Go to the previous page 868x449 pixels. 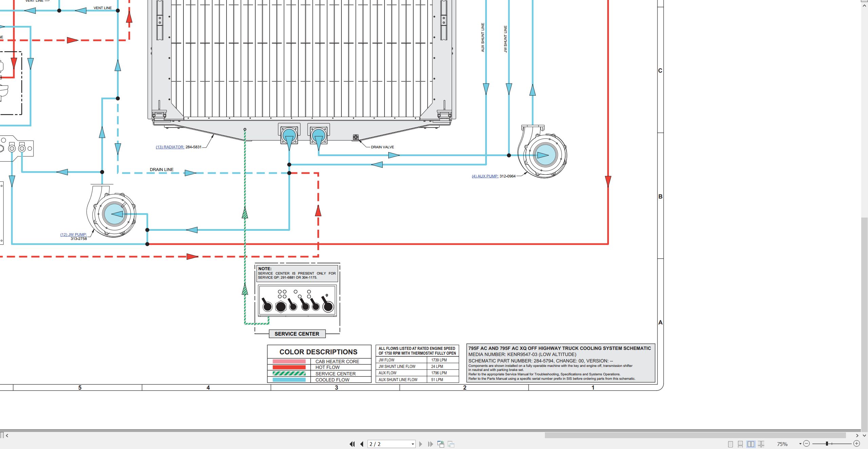[x=362, y=444]
